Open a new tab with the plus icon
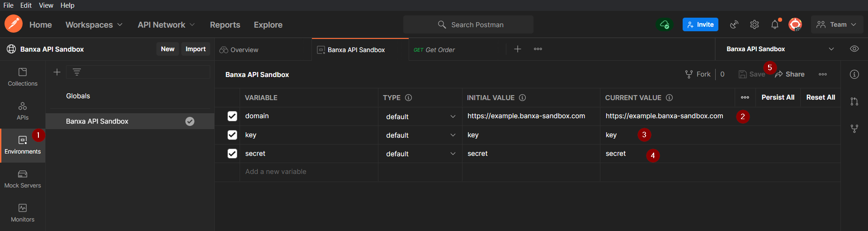 coord(518,49)
